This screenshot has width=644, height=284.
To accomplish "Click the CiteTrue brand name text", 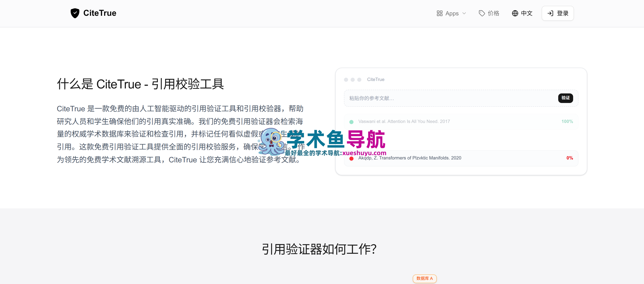I will coord(99,13).
